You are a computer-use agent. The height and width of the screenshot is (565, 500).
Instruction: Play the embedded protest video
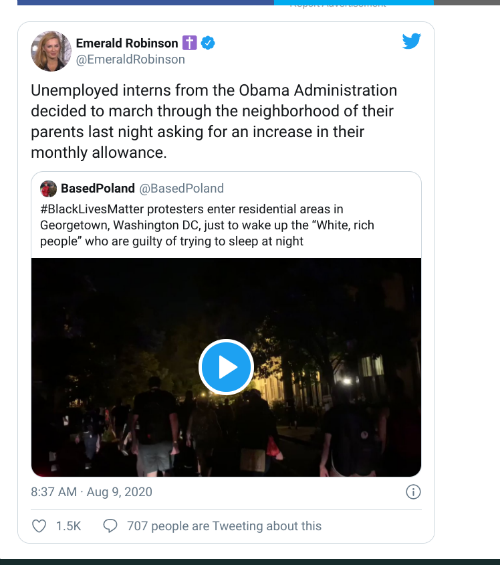(226, 367)
